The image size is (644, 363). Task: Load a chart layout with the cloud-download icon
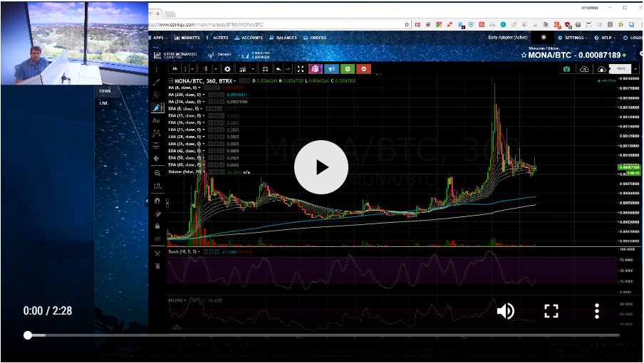[x=584, y=69]
